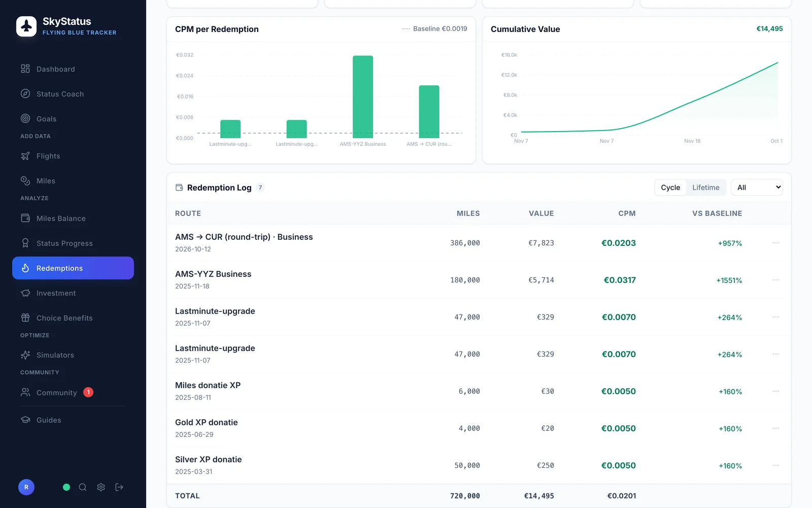Open Status Coach from sidebar

coord(73,94)
